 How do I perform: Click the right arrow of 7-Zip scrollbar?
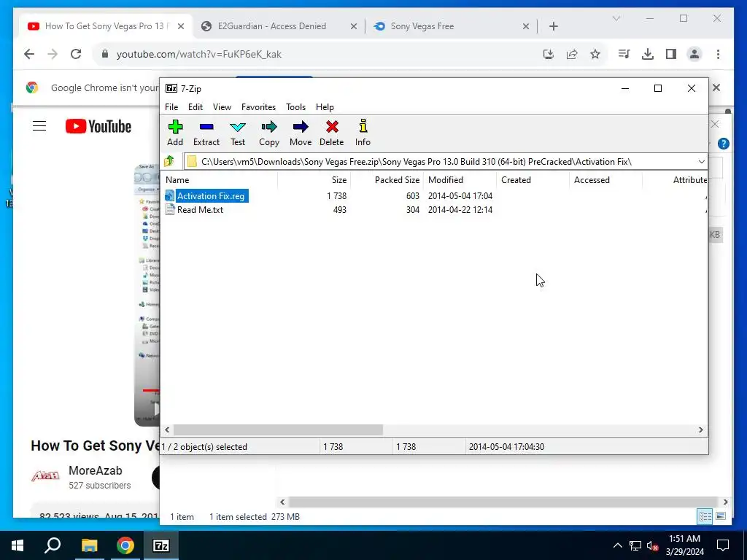(701, 430)
